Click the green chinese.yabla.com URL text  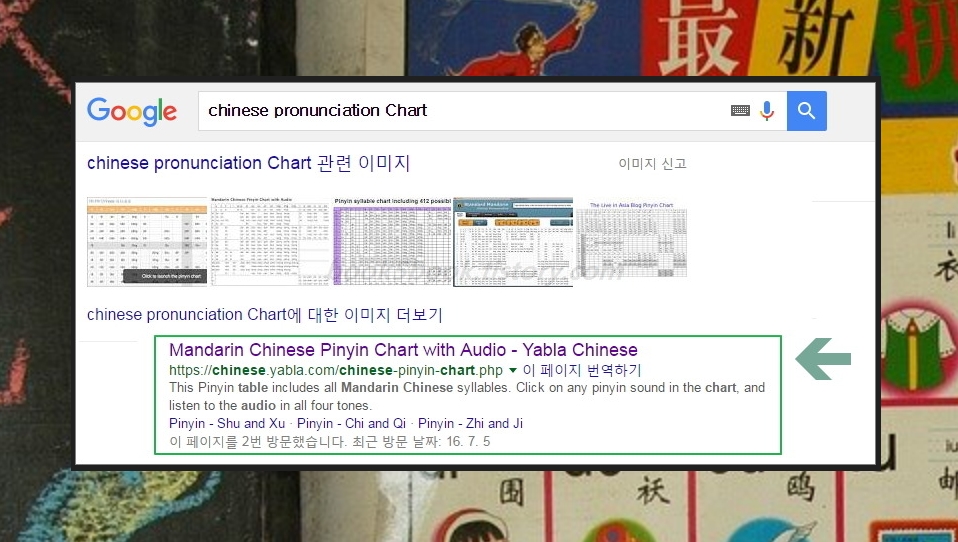tap(336, 370)
